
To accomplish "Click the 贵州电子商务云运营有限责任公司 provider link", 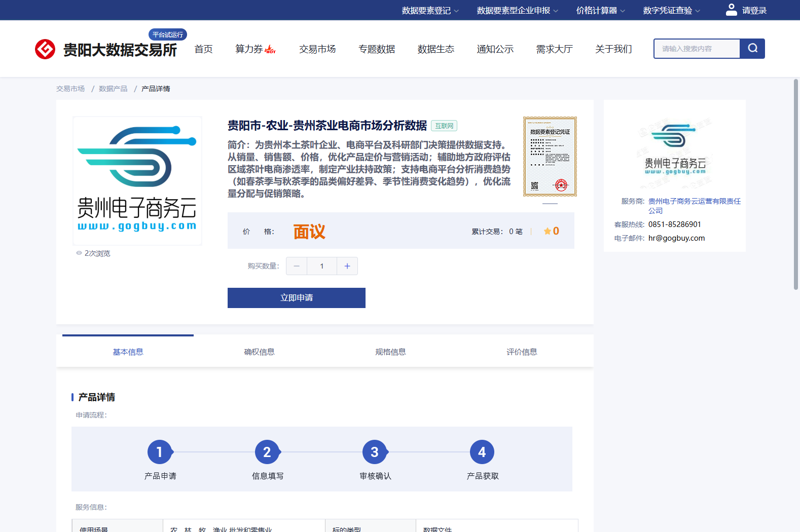I will tap(694, 206).
